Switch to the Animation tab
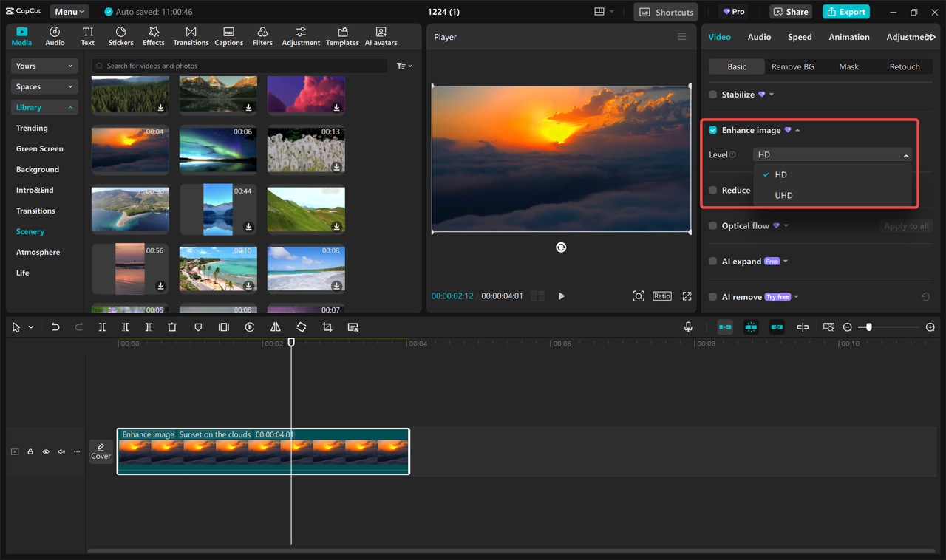Screen dimensions: 946x560 [848, 37]
